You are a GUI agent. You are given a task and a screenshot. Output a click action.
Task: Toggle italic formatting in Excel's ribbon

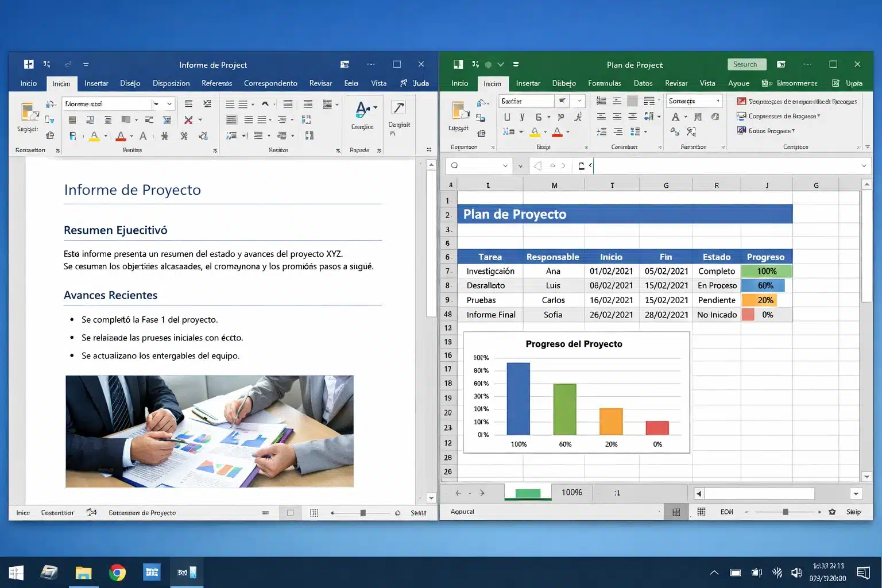tap(522, 117)
